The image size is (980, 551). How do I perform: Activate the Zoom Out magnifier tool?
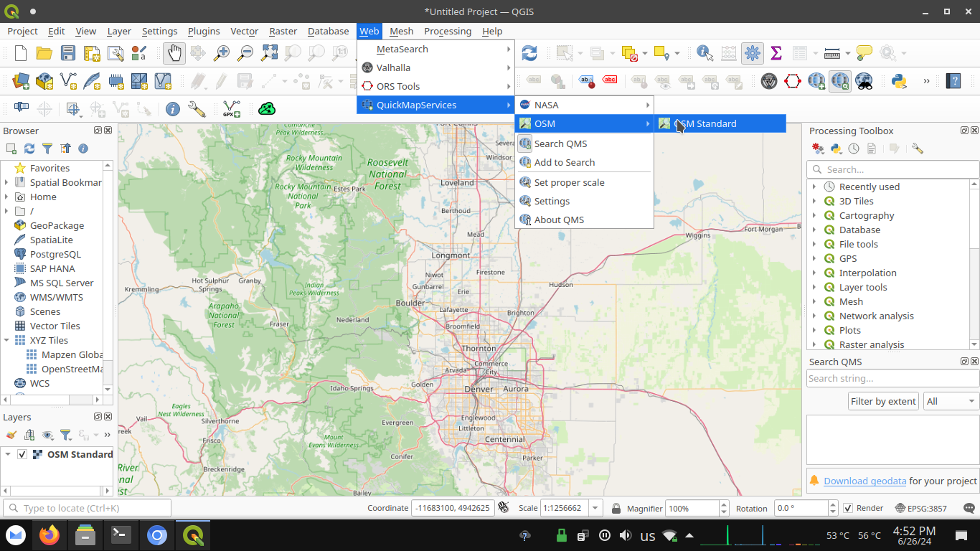click(246, 53)
